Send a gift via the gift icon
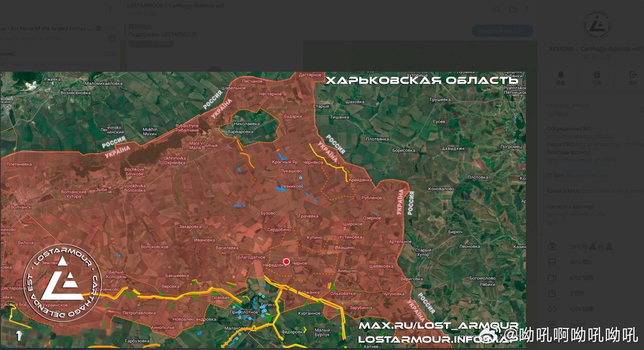 597,77
